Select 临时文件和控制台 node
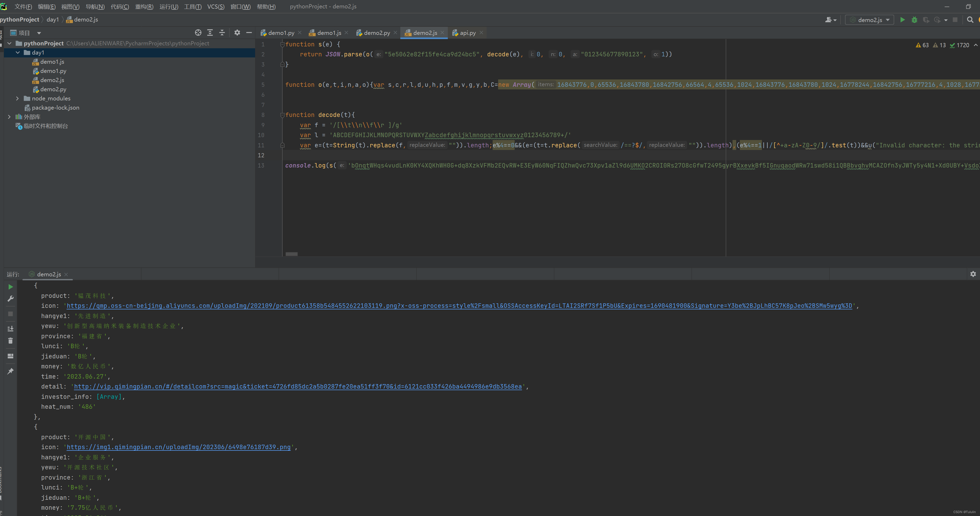Viewport: 980px width, 516px height. (x=46, y=126)
